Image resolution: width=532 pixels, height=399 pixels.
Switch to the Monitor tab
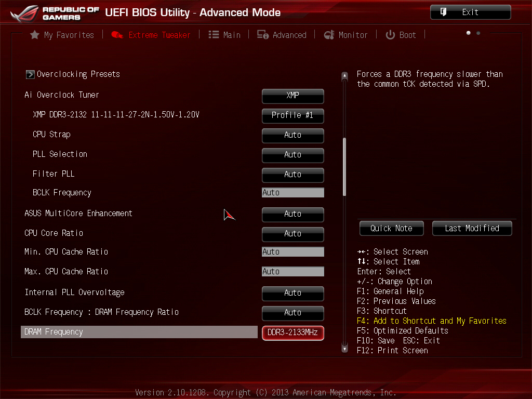coord(345,35)
